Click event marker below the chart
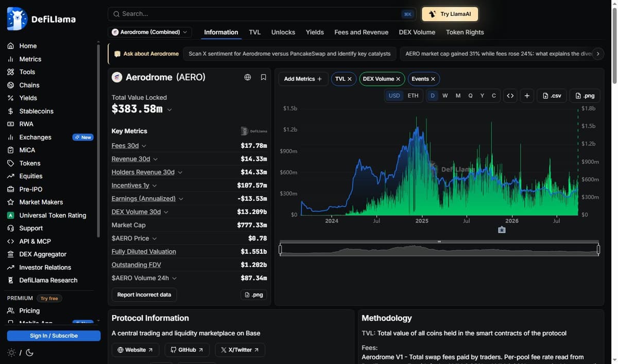The image size is (618, 364). (x=502, y=230)
